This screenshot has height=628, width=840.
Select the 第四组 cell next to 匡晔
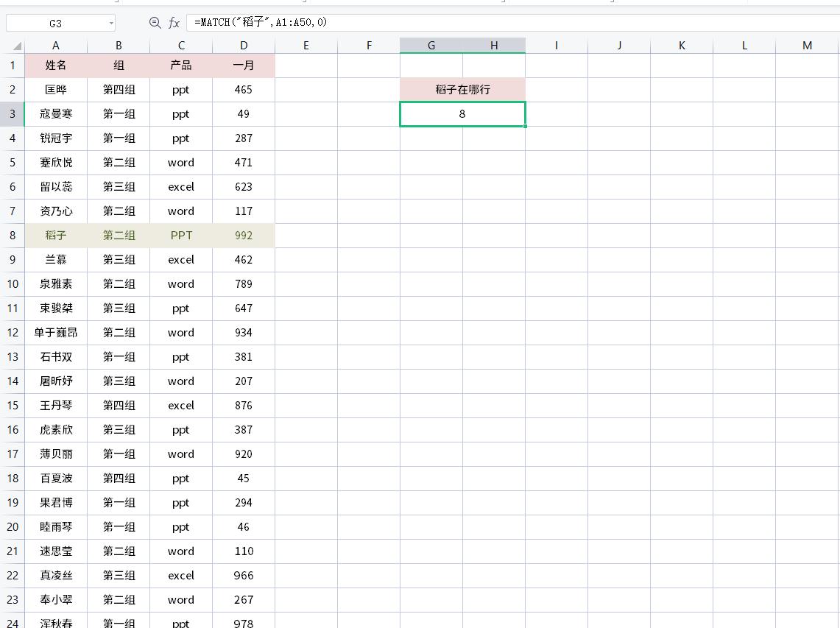[x=118, y=90]
